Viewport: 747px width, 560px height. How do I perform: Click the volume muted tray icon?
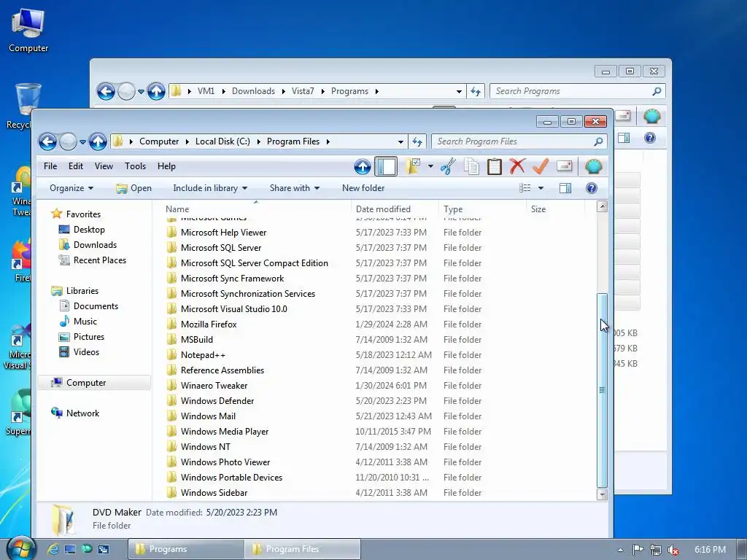(673, 550)
